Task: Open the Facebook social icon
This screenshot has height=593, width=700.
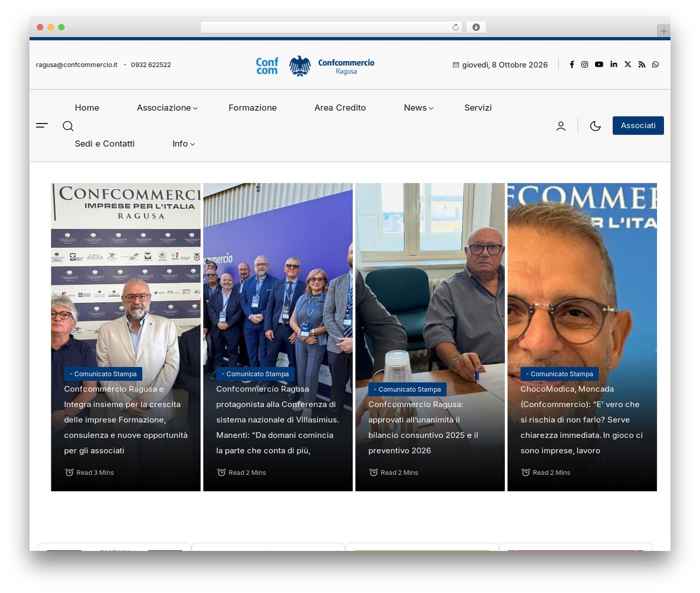Action: coord(571,65)
